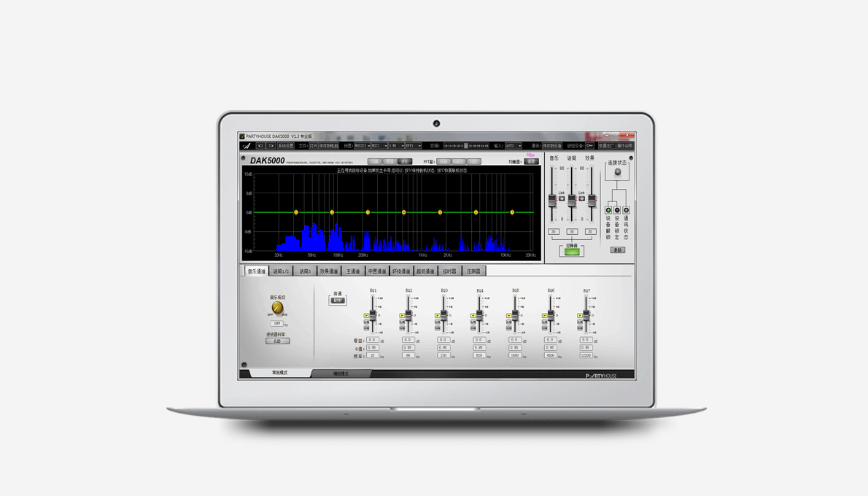This screenshot has width=868, height=496.
Task: Select EQ node 5 on the graph
Action: point(440,212)
